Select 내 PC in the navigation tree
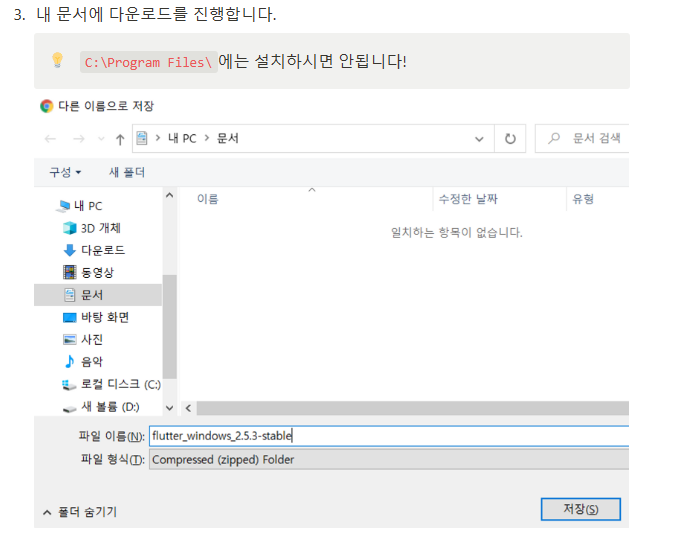691x538 pixels. [88, 206]
